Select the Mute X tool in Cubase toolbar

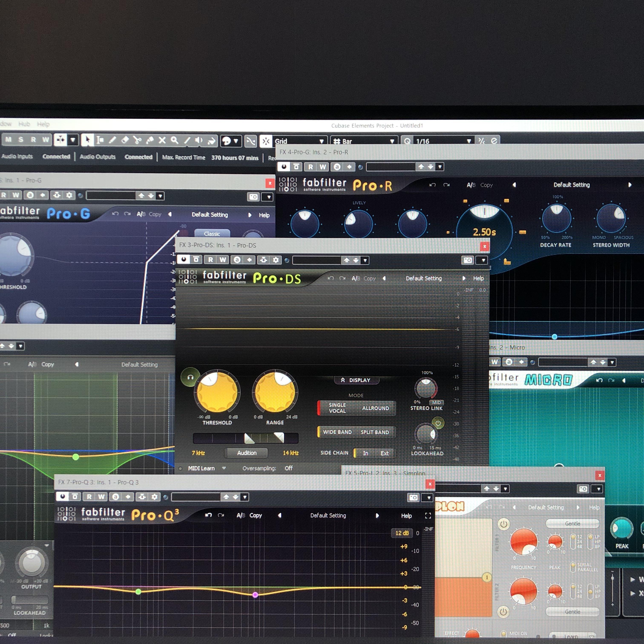(162, 140)
